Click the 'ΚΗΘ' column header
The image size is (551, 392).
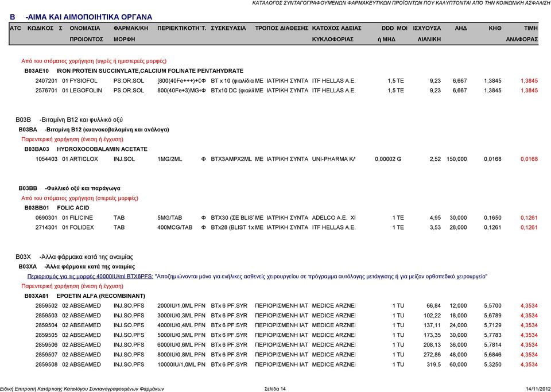pyautogui.click(x=495, y=28)
